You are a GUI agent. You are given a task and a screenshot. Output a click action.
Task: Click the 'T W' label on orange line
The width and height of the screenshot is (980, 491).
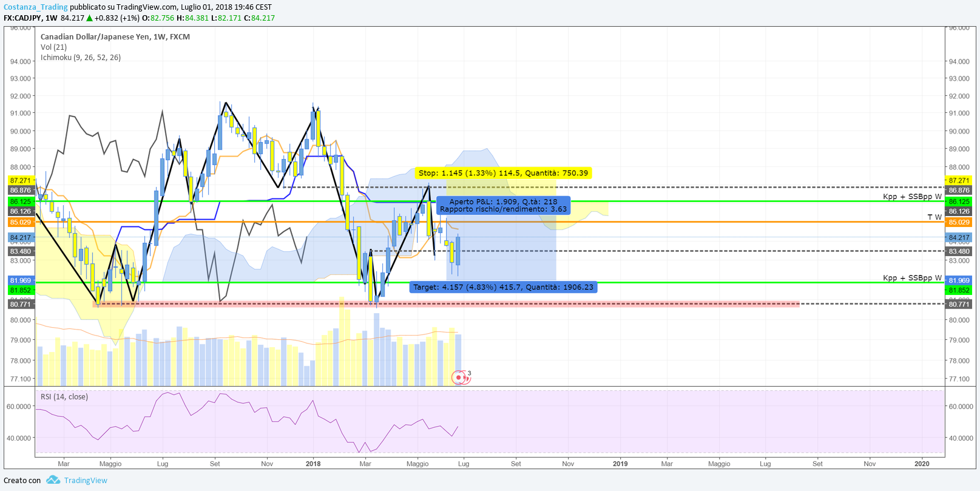click(x=934, y=217)
